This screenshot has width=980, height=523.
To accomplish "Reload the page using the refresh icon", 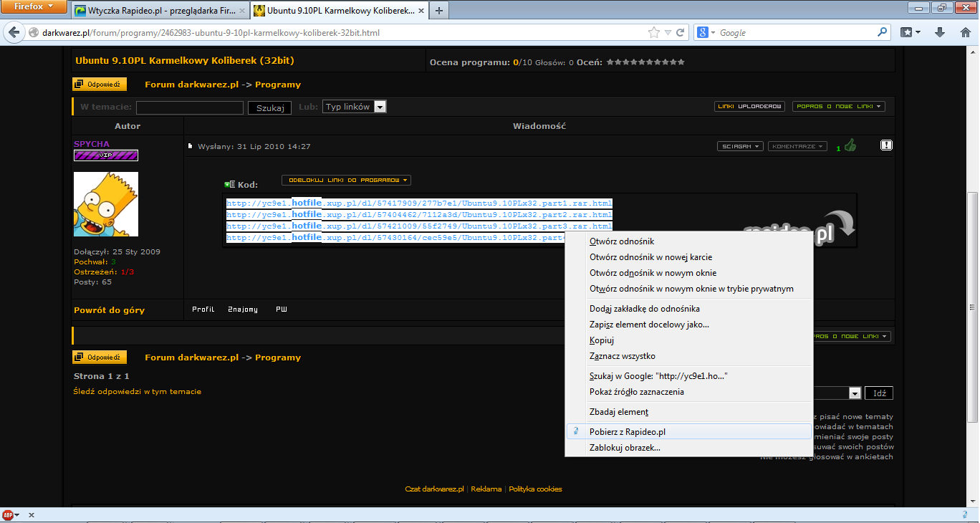I will (x=681, y=33).
